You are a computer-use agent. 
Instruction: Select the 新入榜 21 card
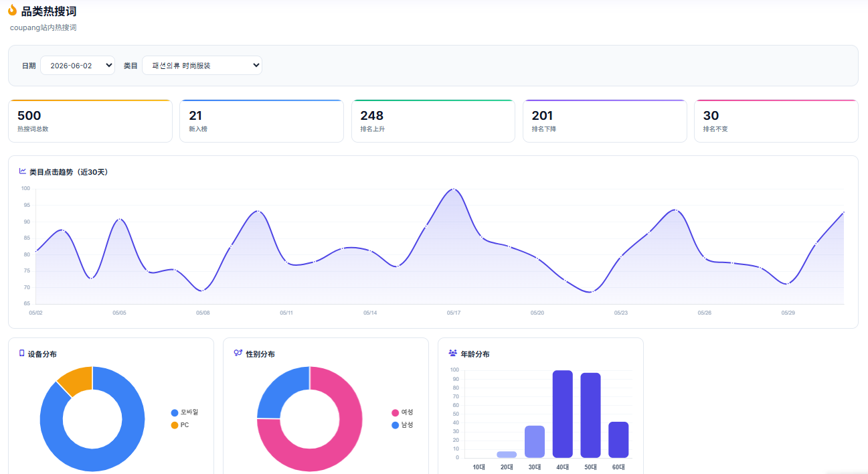[262, 121]
